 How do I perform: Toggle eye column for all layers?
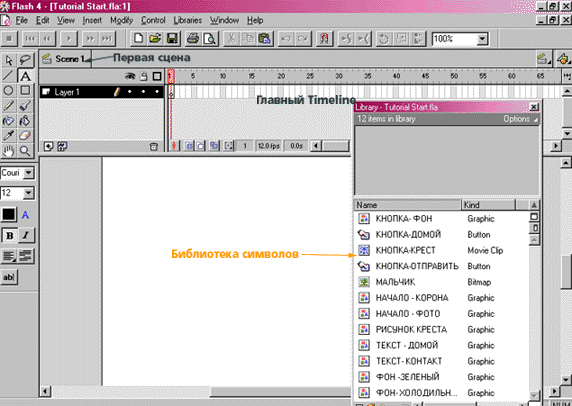(130, 76)
